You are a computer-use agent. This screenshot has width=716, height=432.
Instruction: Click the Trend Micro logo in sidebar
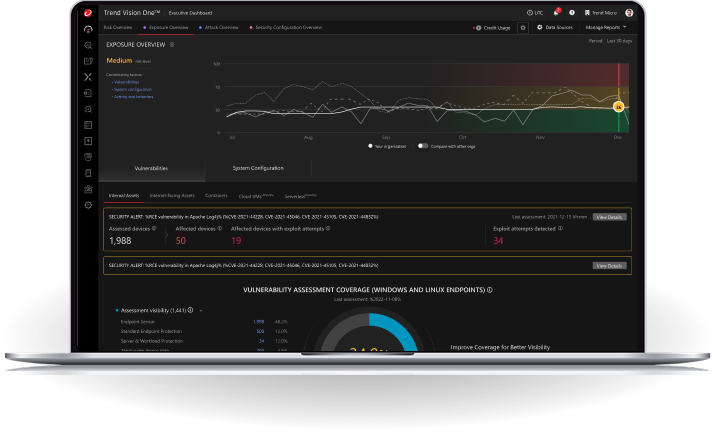[x=89, y=12]
